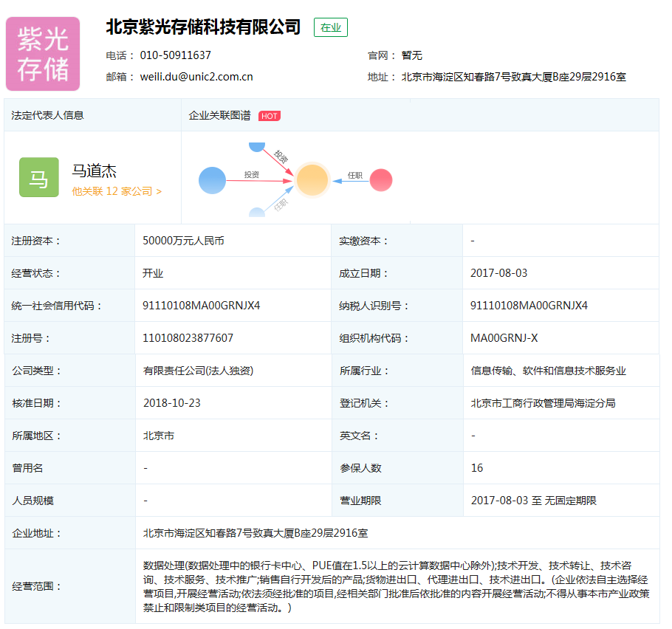Click the 统一社会信用代码 value 91110108MA00GRNJX4
Viewport: 672px width, 629px height.
tap(202, 306)
